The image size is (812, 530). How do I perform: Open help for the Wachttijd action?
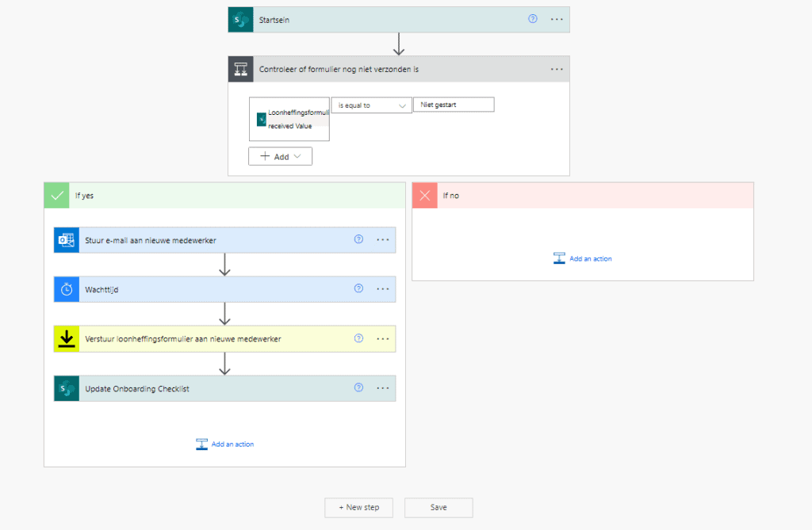pos(358,289)
